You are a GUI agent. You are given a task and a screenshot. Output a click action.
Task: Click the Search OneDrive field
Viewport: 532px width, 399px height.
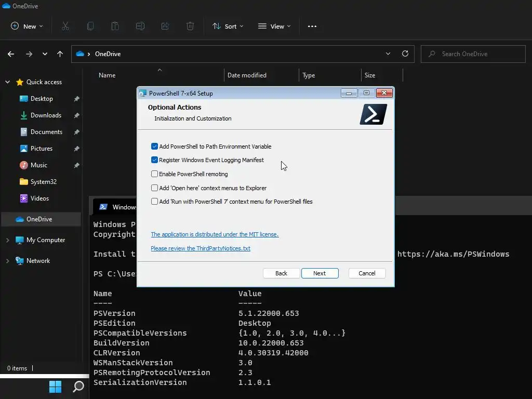(473, 54)
